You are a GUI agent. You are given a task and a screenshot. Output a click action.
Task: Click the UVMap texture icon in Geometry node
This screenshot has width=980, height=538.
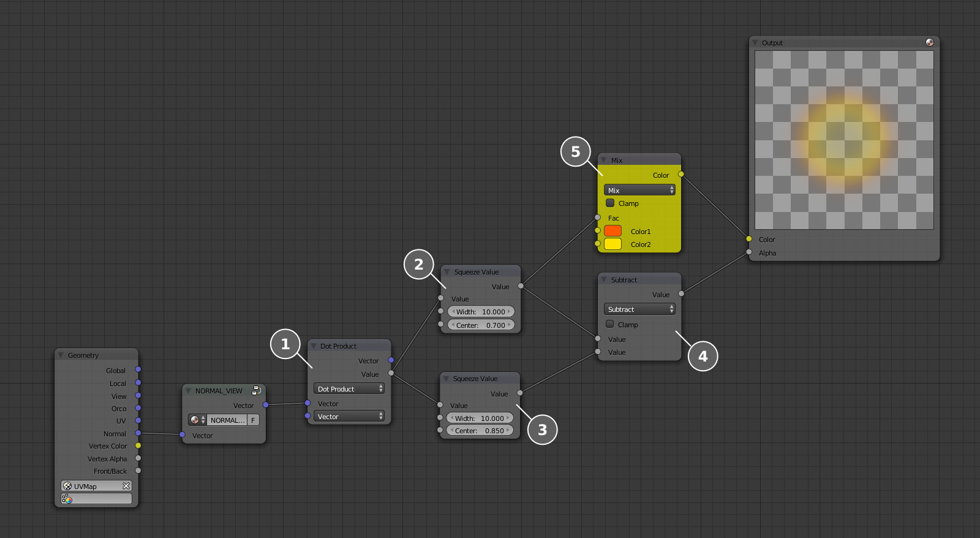67,486
